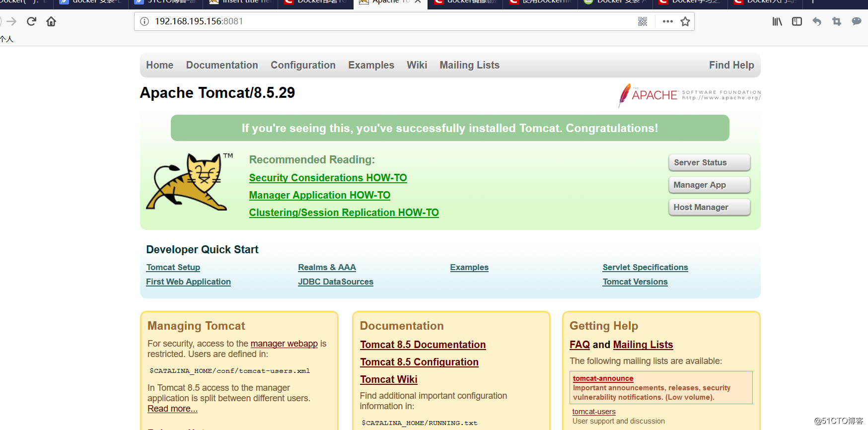868x430 pixels.
Task: Open Clustering/Session Replication HOW-TO link
Action: click(344, 213)
